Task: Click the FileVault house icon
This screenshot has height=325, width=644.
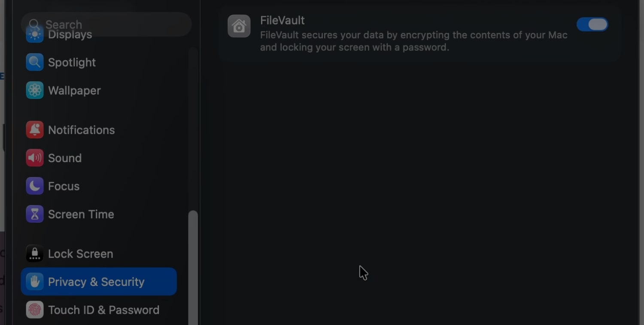Action: (x=239, y=26)
